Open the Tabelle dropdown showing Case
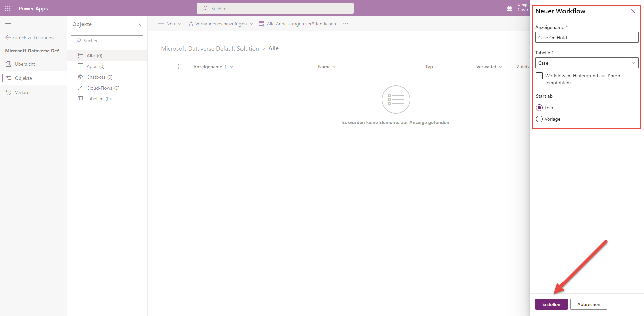 587,63
